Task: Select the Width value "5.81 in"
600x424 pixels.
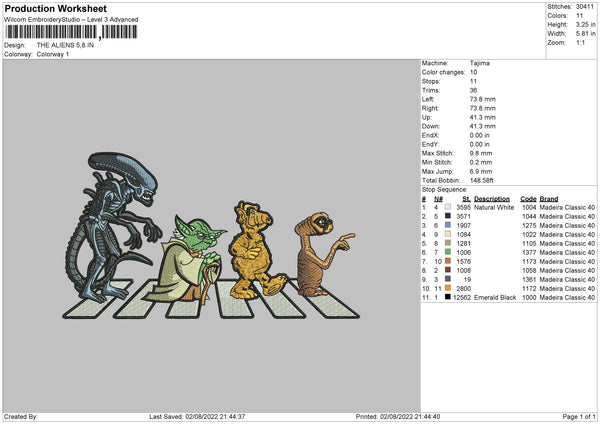Action: [x=586, y=34]
